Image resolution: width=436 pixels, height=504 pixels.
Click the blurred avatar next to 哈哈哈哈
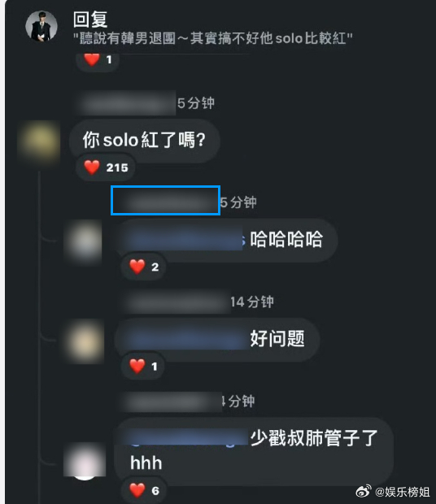click(x=85, y=241)
